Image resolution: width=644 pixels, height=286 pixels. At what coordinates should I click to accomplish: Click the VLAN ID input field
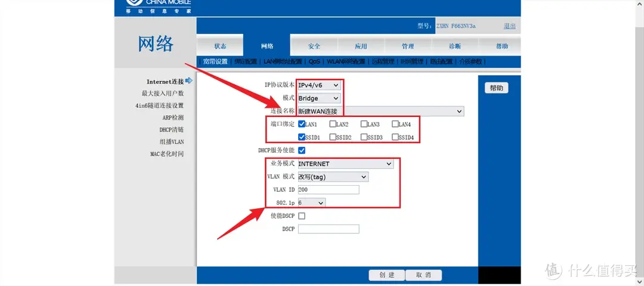[x=329, y=190]
